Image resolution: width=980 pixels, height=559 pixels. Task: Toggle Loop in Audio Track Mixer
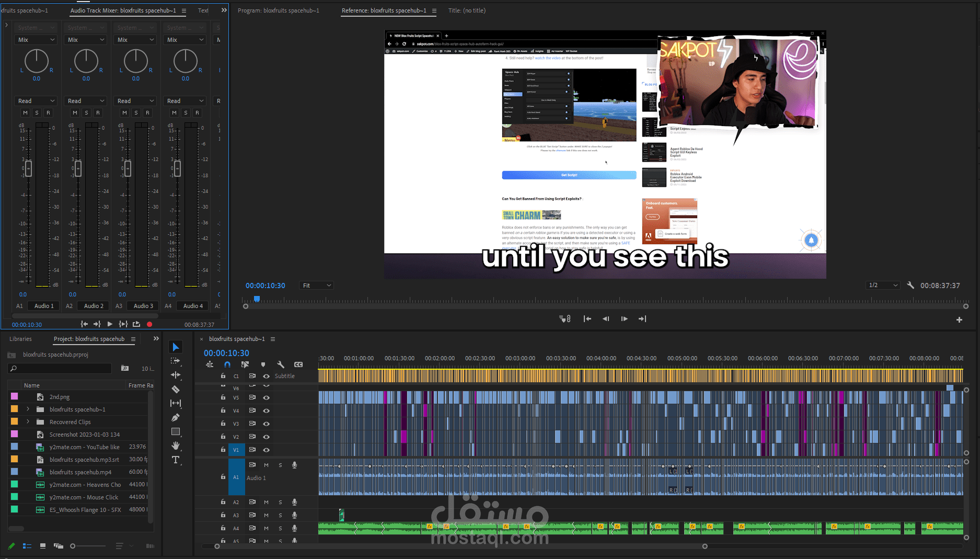[x=136, y=324]
